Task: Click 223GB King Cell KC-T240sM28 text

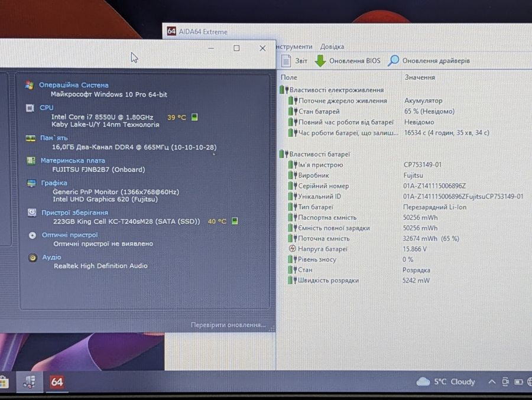Action: tap(126, 221)
